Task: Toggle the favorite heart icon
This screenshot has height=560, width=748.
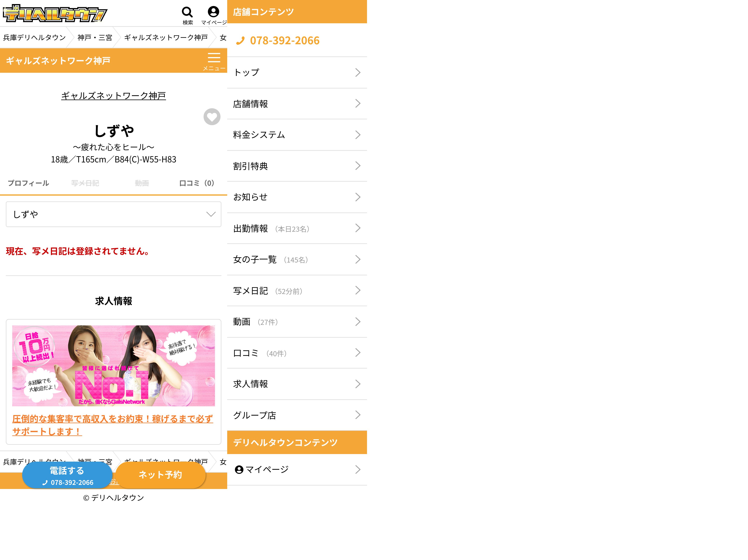Action: [212, 117]
